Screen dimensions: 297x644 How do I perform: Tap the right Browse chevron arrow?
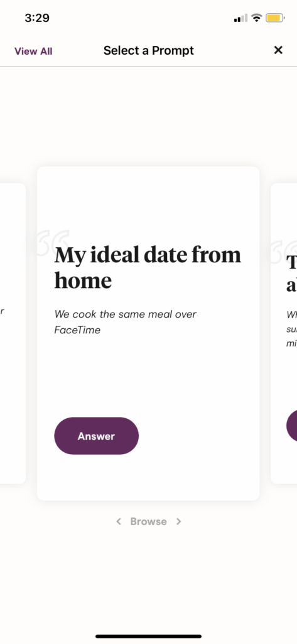click(x=178, y=521)
